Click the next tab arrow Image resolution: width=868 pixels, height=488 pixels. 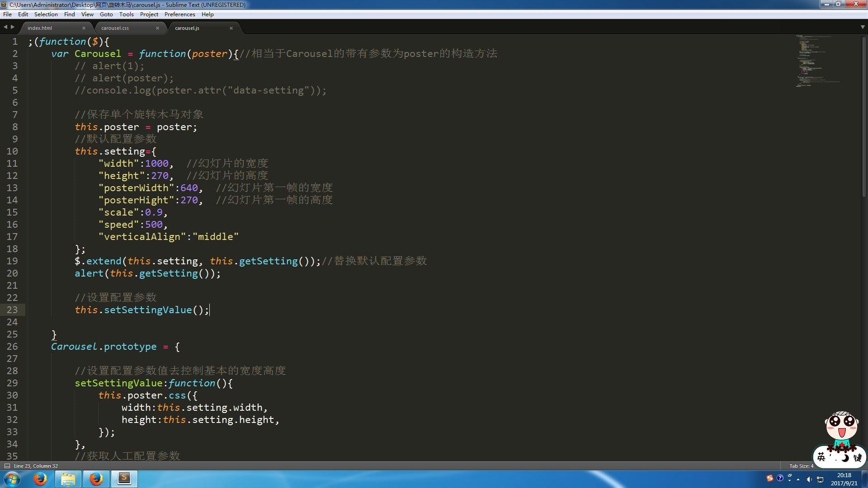(13, 27)
